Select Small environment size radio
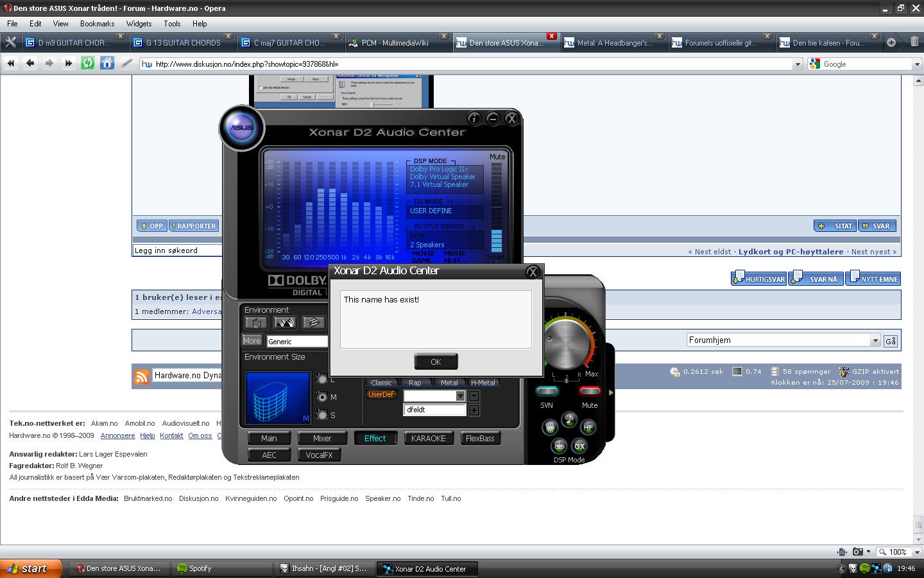Viewport: 924px width, 578px height. [322, 414]
